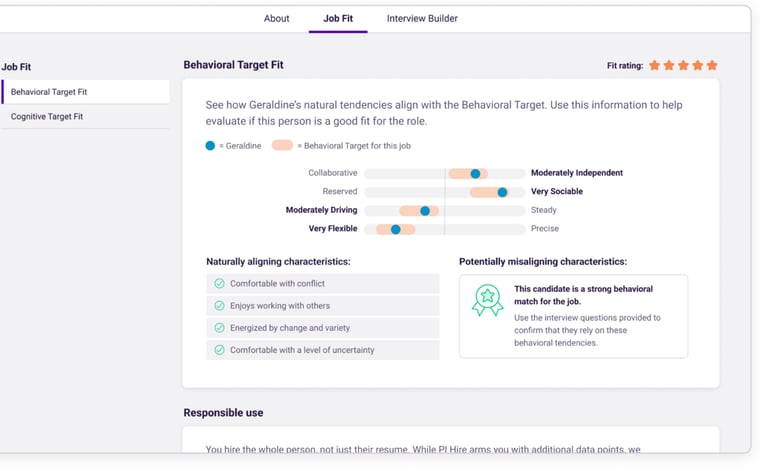Click the blue dot on Driving–Steady slider

[425, 211]
